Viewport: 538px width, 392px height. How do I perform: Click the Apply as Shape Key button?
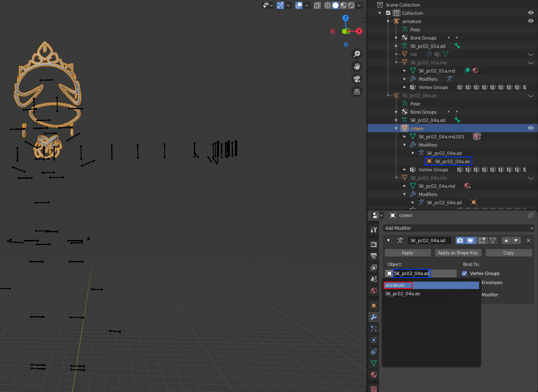(x=458, y=253)
